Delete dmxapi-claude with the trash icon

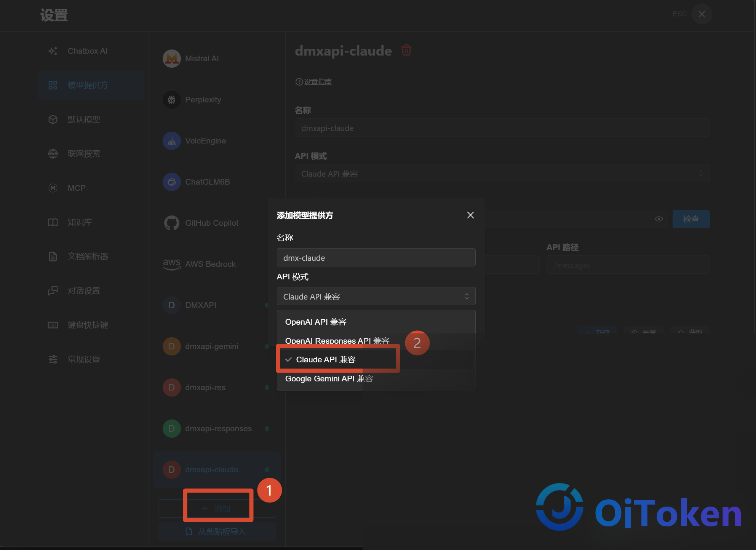tap(406, 50)
